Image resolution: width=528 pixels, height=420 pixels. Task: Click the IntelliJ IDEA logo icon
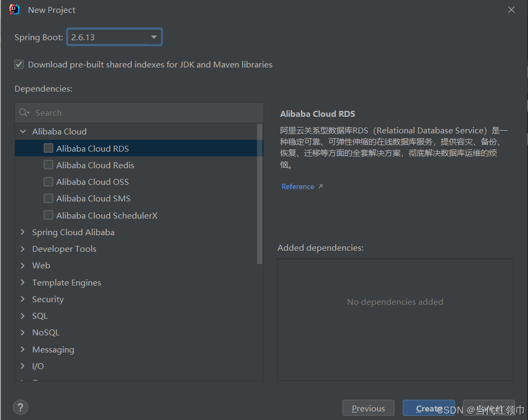point(14,10)
